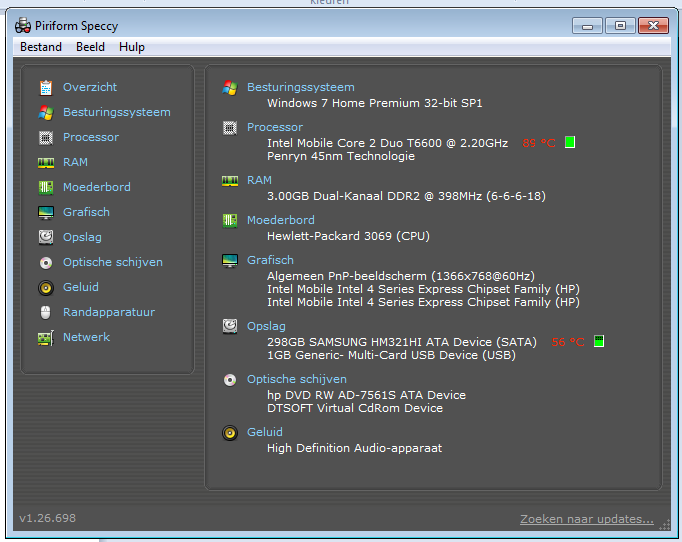Click Processor heading link in summary
The height and width of the screenshot is (542, 682).
pos(275,127)
